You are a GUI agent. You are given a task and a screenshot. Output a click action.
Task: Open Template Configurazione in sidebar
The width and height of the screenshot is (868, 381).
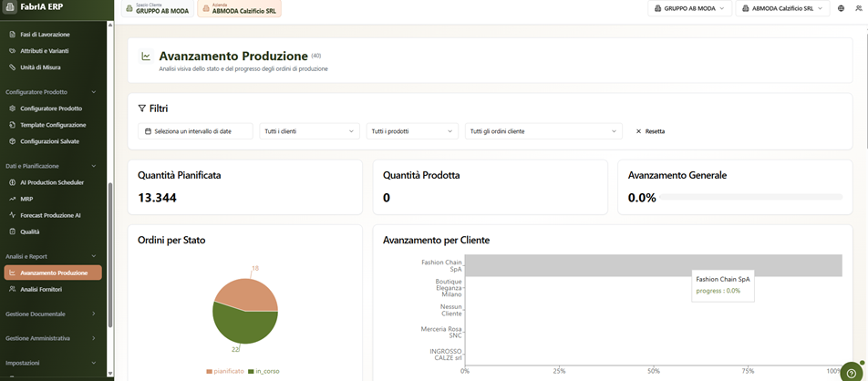click(53, 125)
